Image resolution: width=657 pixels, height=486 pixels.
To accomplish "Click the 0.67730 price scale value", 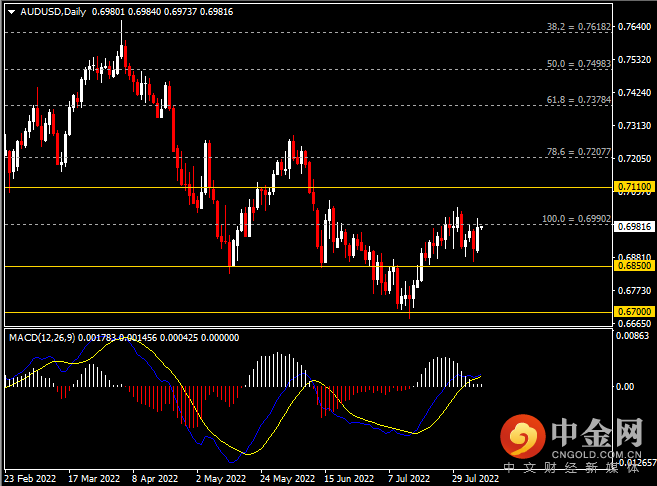I will coord(635,291).
